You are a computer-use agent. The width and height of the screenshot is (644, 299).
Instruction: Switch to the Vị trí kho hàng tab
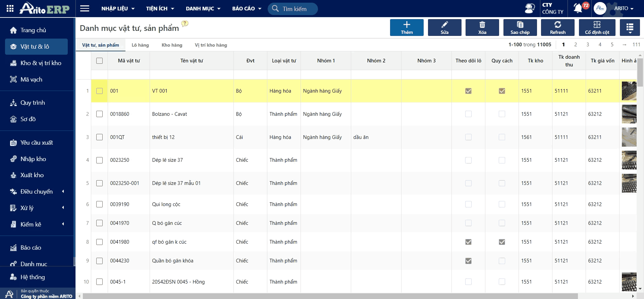(x=211, y=45)
